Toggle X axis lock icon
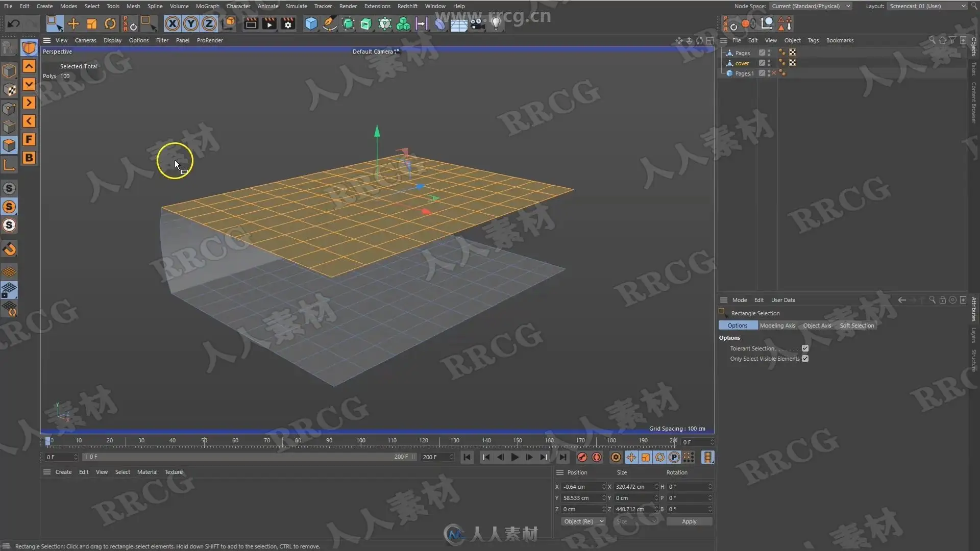This screenshot has width=980, height=551. 172,23
